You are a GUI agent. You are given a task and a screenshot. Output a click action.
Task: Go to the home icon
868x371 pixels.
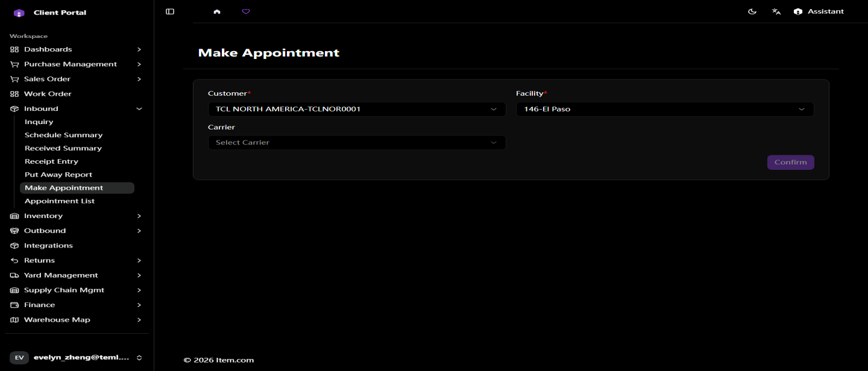point(217,11)
